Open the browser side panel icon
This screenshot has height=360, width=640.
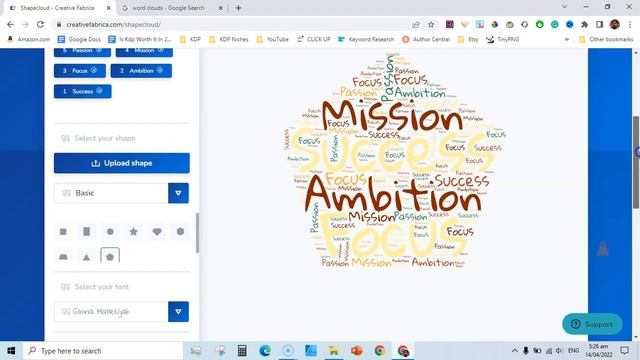coord(600,24)
